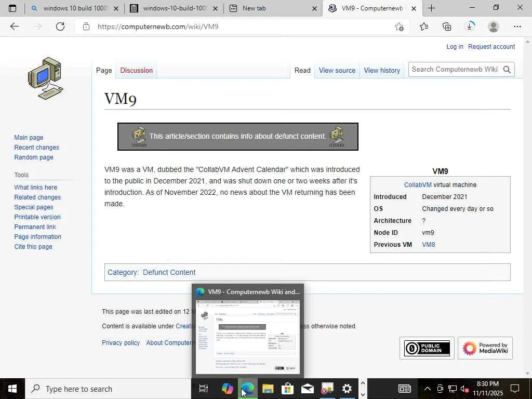Click the Windows 'Type here to search' box
This screenshot has width=532, height=399.
(x=108, y=389)
